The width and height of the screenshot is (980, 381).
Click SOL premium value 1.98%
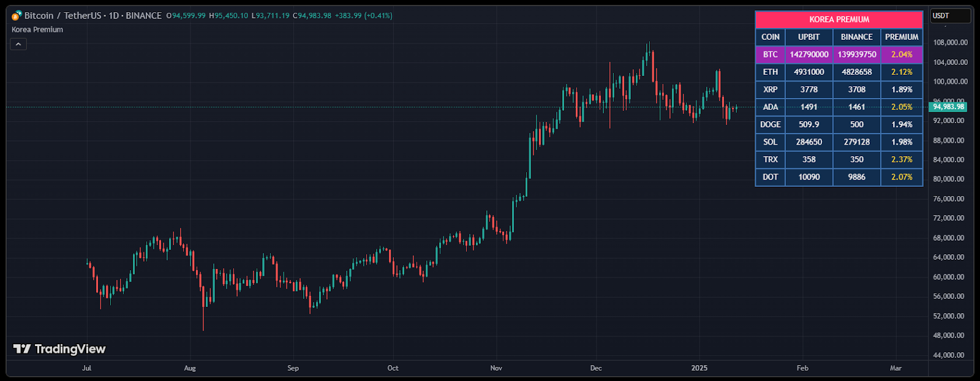click(x=902, y=141)
